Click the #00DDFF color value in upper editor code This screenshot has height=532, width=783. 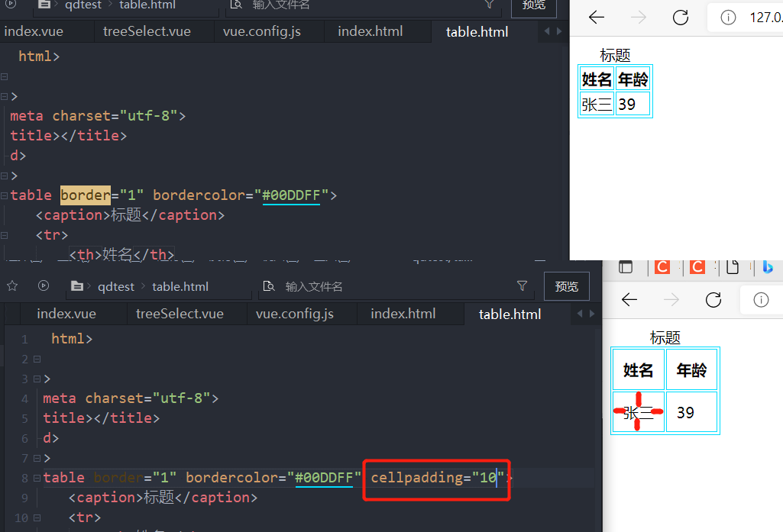290,195
